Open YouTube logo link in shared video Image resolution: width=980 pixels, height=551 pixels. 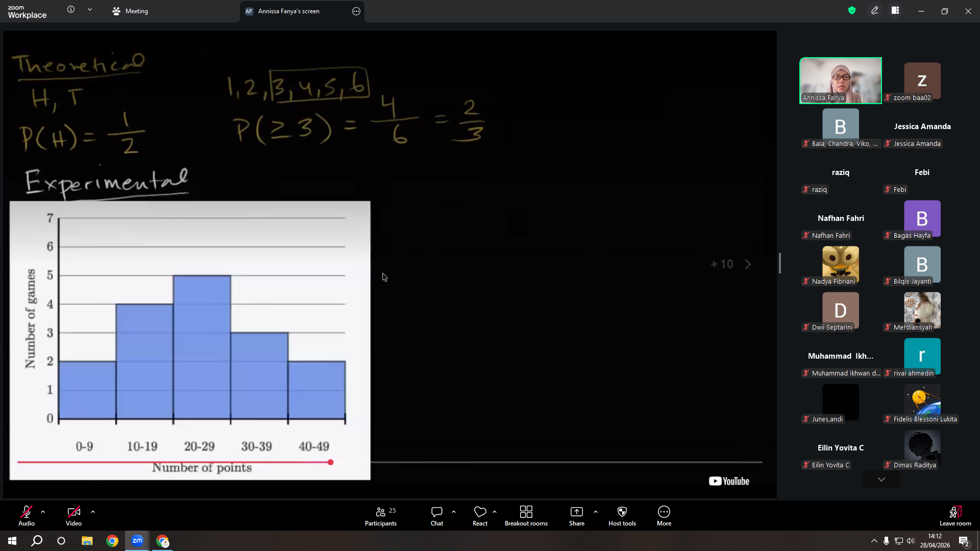point(729,481)
